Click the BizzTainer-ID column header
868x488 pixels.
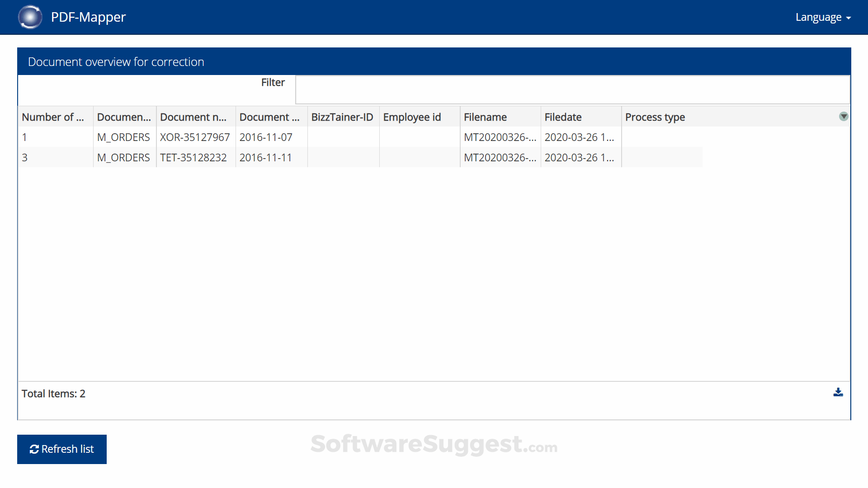342,117
